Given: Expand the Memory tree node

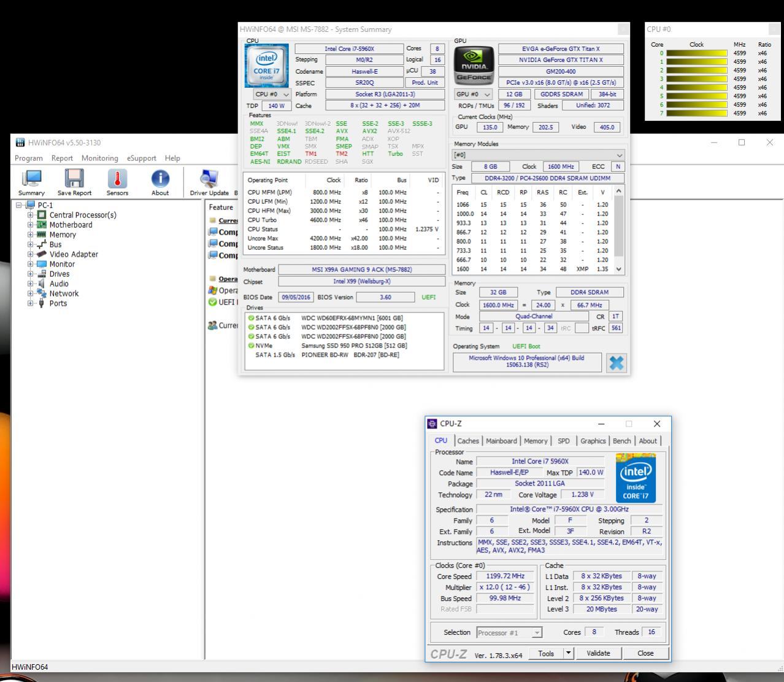Looking at the screenshot, I should point(30,234).
